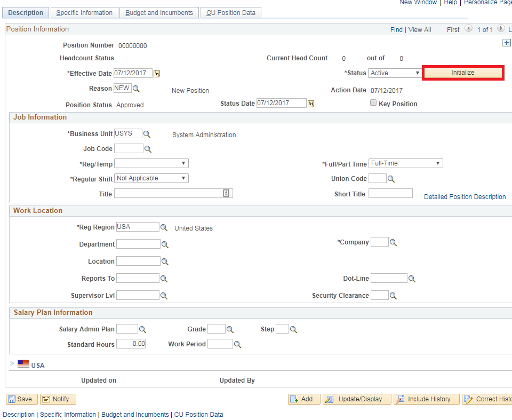The height and width of the screenshot is (420, 512).
Task: Look up Reason code values
Action: (x=136, y=89)
